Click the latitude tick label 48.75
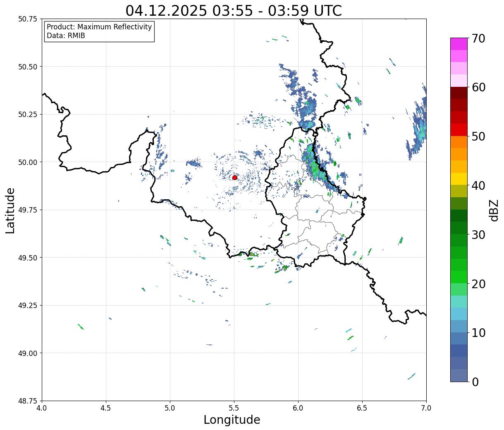The width and height of the screenshot is (504, 430). pyautogui.click(x=28, y=401)
